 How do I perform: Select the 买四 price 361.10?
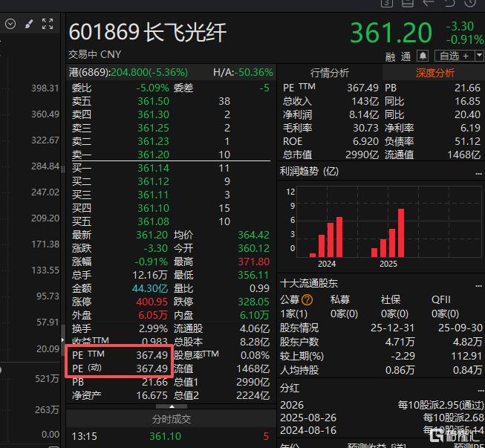pyautogui.click(x=154, y=208)
